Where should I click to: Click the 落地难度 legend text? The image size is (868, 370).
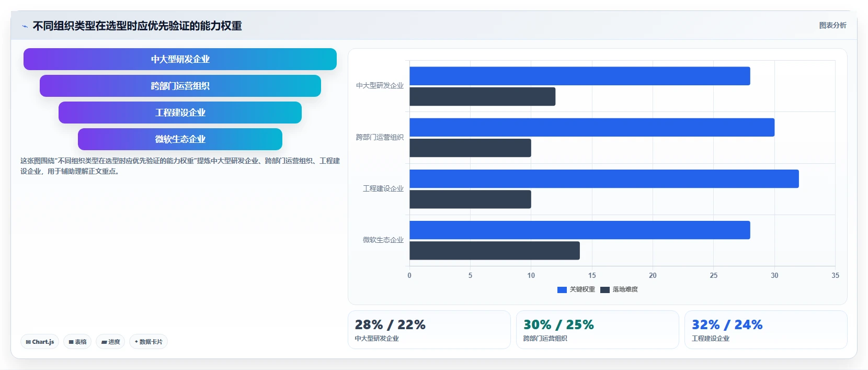click(x=625, y=289)
